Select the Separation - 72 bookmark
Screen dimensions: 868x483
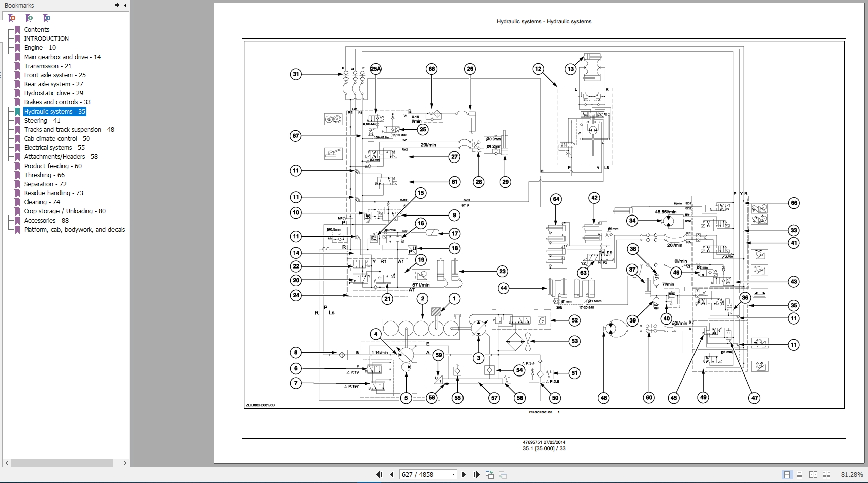45,184
